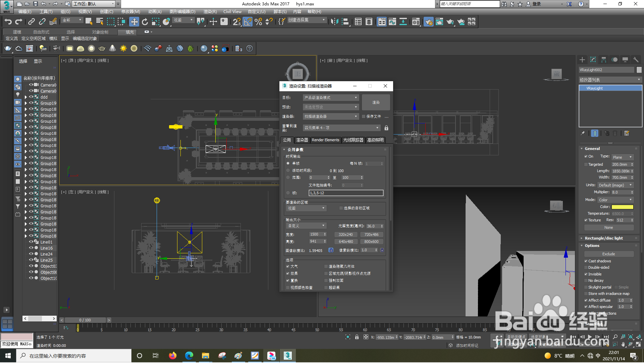The image size is (644, 363).
Task: Select the single frame radio option
Action: (288, 163)
